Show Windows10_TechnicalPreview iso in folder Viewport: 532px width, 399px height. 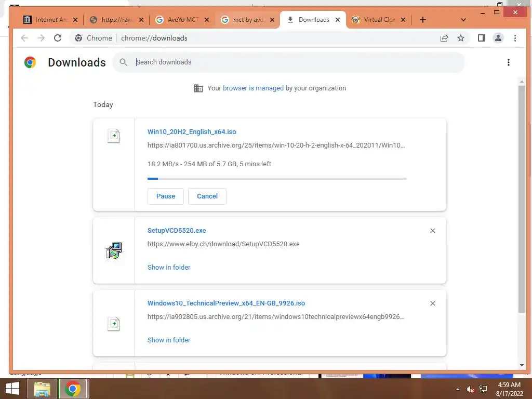click(169, 340)
